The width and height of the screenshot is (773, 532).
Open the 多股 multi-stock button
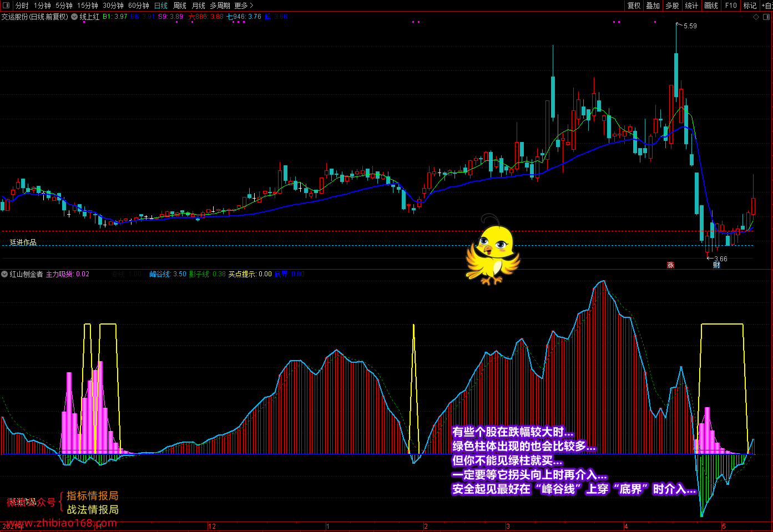(672, 6)
